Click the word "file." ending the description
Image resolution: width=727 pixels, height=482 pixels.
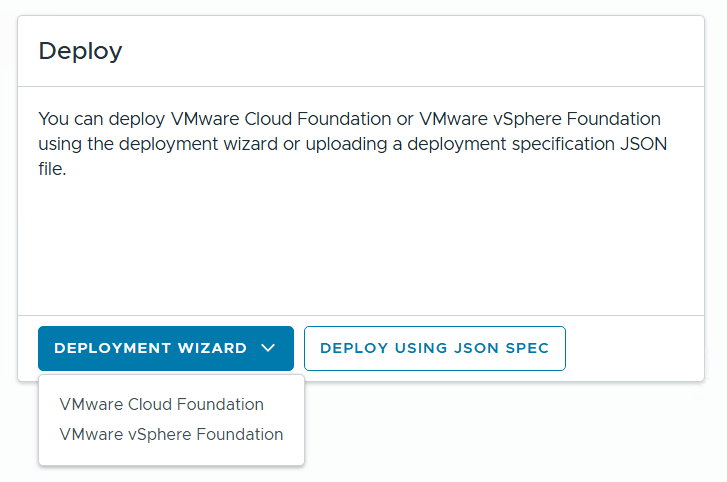coord(51,170)
